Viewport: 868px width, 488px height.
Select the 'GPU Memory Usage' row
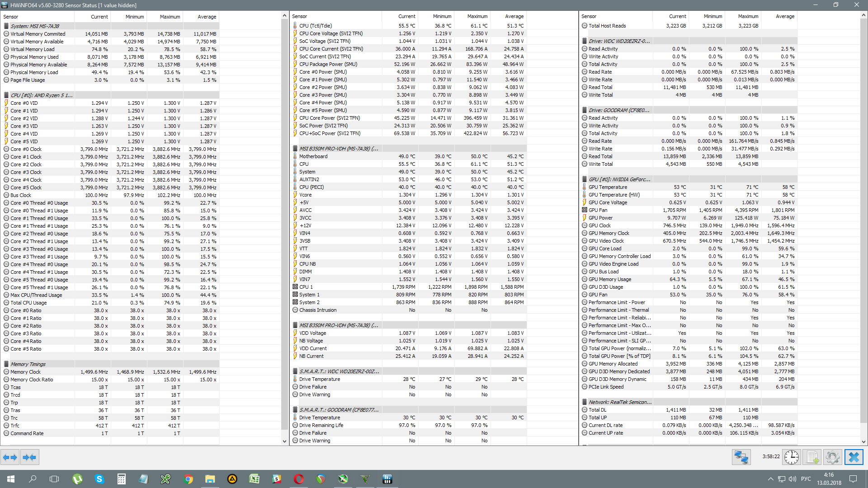[689, 279]
